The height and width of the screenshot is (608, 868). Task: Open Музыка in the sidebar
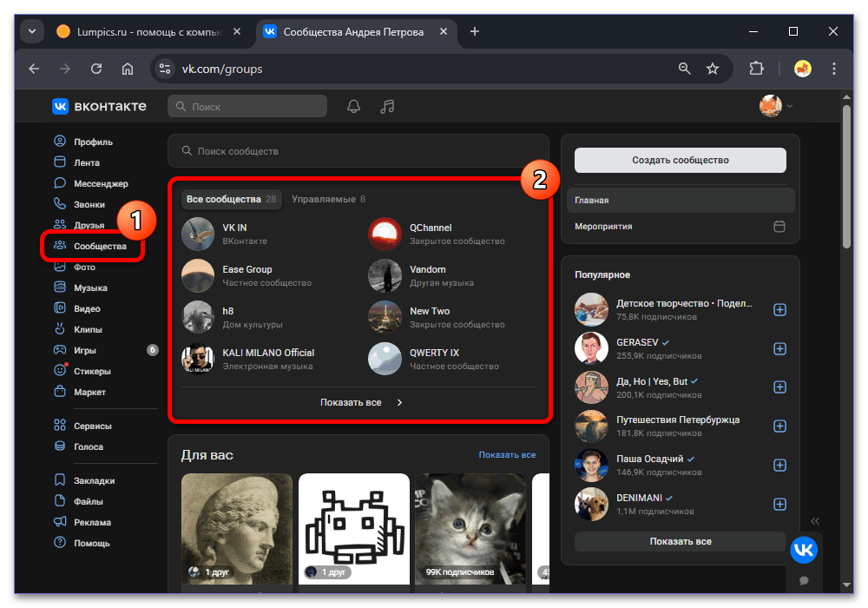90,287
